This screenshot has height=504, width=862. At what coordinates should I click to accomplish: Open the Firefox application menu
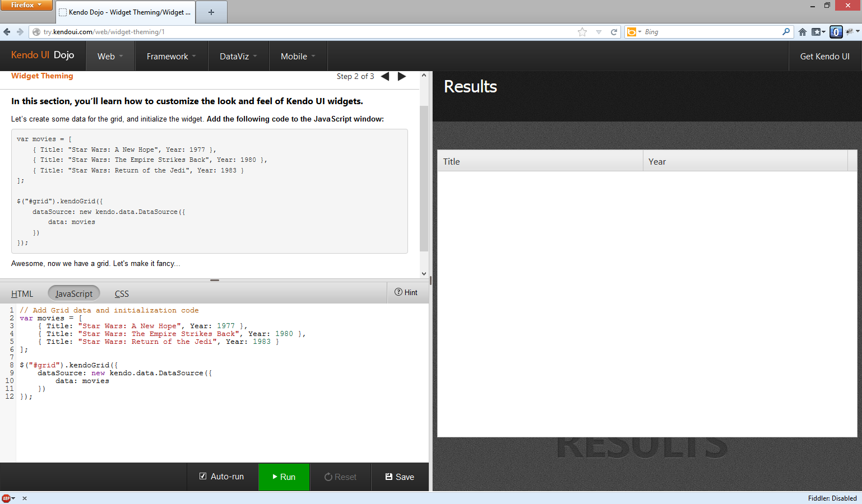pos(26,5)
